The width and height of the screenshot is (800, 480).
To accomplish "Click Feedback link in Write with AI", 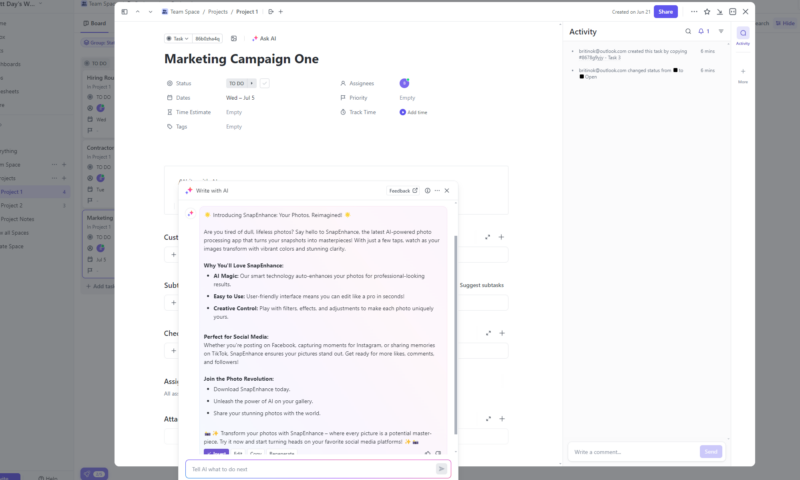I will [x=403, y=191].
